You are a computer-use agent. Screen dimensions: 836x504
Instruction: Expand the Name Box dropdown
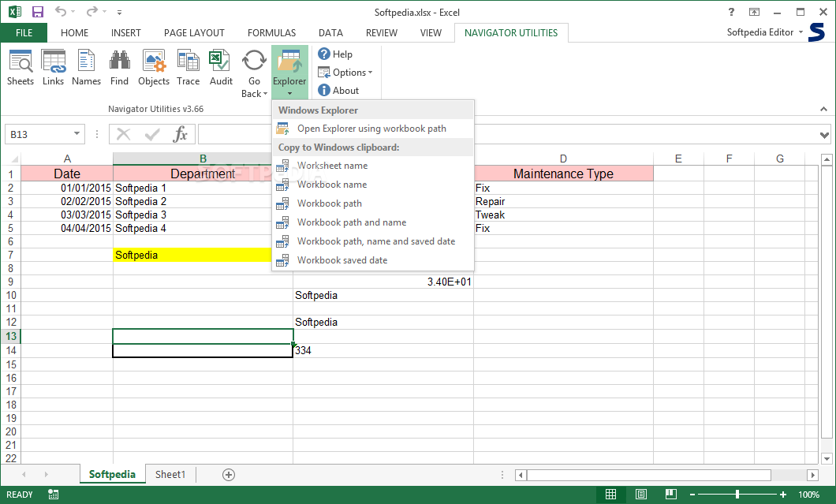pos(77,134)
